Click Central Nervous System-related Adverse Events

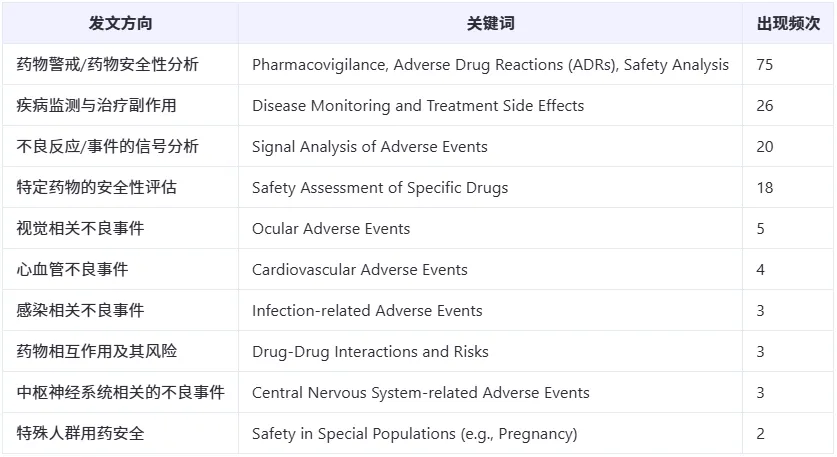pos(421,392)
